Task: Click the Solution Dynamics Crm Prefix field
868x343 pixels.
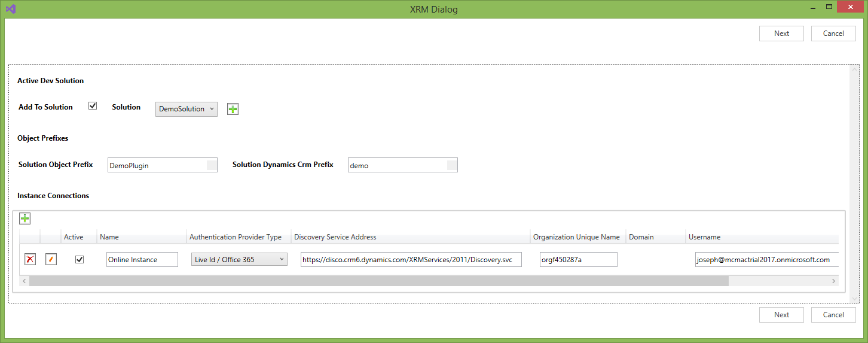Action: (397, 165)
